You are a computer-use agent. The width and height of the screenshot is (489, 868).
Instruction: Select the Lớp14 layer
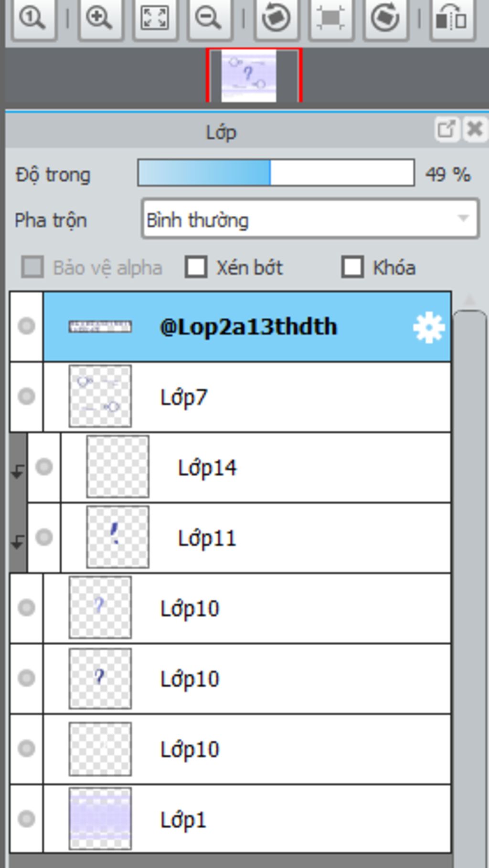pos(256,467)
